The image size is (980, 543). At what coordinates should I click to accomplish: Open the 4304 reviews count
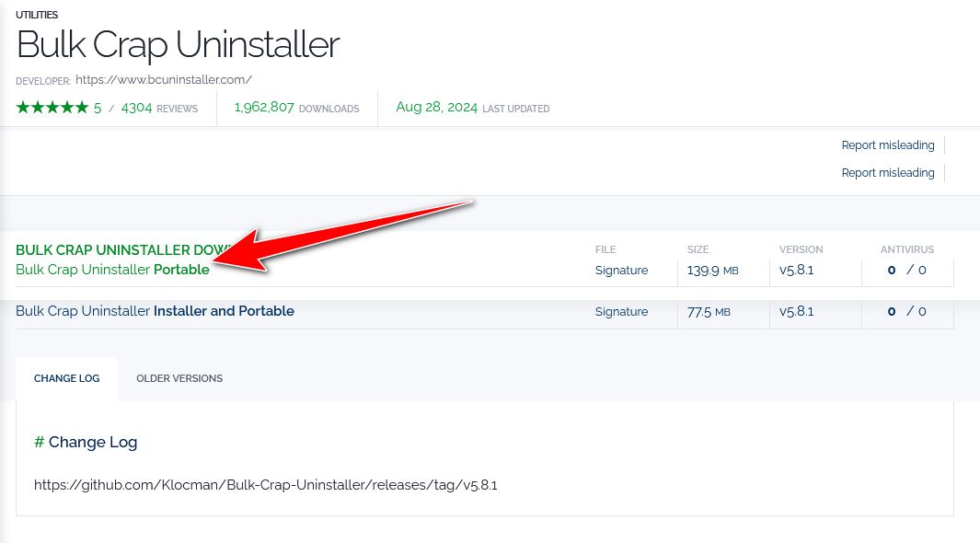136,108
